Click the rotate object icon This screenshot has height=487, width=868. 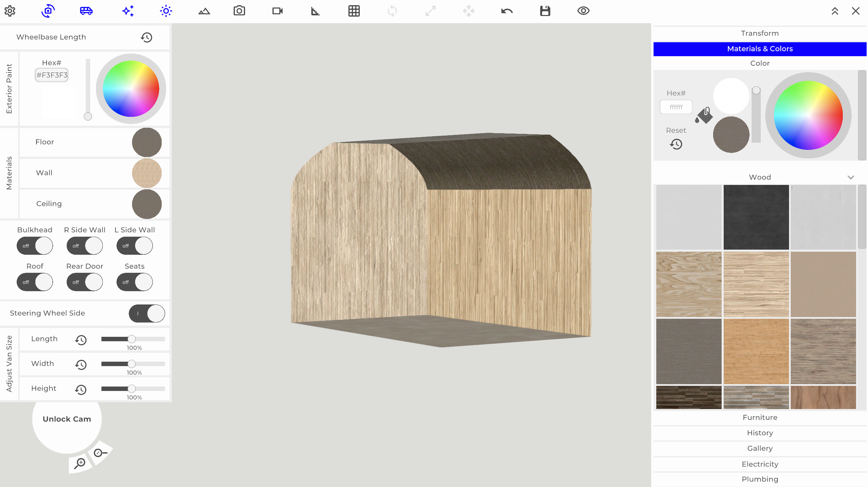[392, 11]
